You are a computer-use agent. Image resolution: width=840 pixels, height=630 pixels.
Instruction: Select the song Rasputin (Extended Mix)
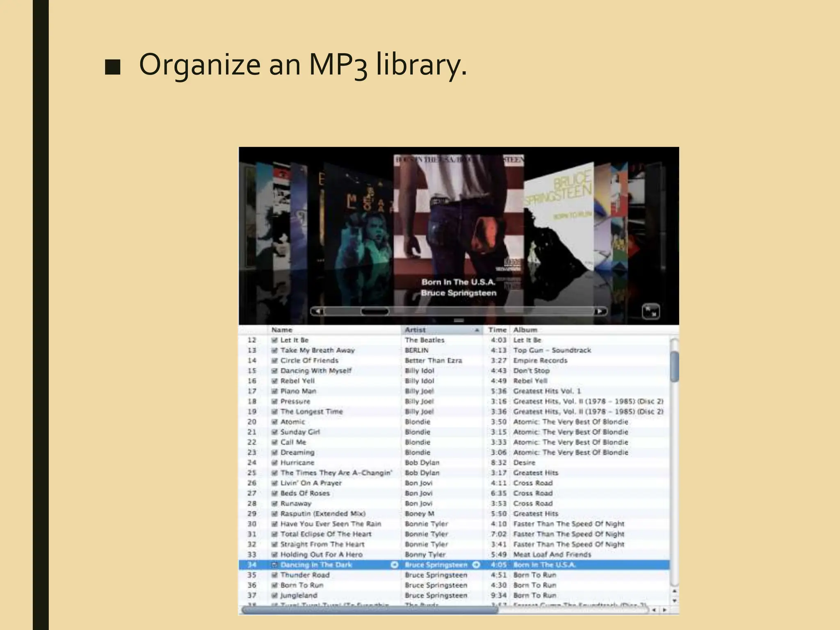pyautogui.click(x=323, y=514)
